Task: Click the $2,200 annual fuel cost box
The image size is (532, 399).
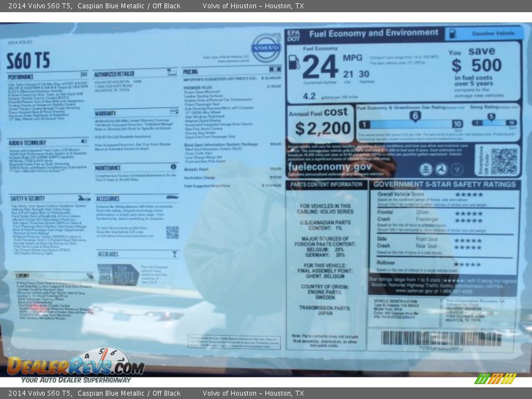Action: (x=321, y=124)
